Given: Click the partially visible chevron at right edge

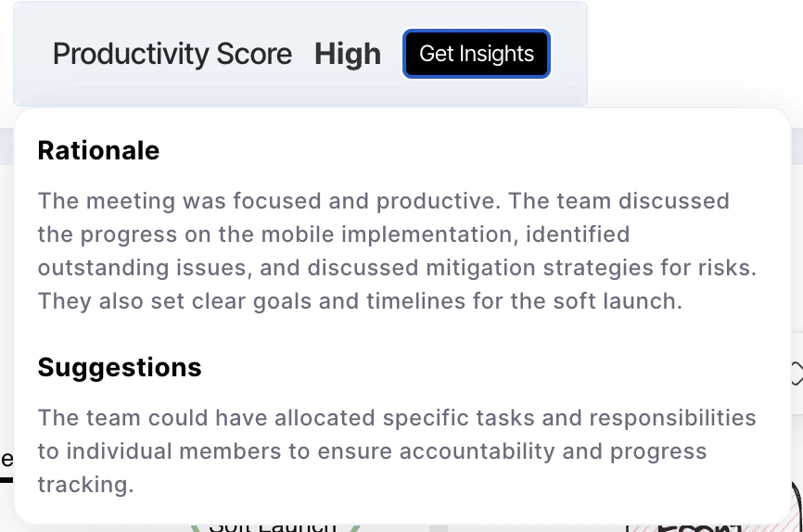Looking at the screenshot, I should pos(796,374).
